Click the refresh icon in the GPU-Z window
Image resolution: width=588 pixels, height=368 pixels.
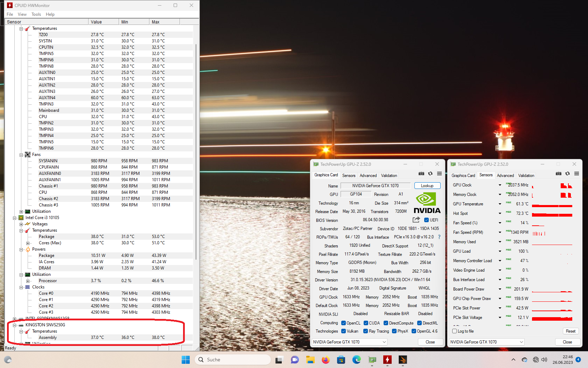(x=430, y=173)
